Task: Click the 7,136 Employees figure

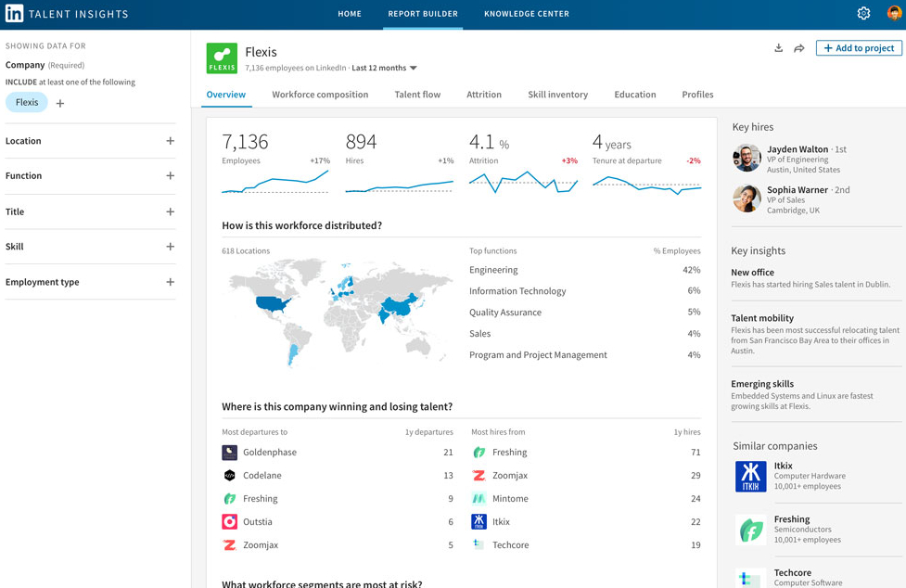Action: point(245,142)
